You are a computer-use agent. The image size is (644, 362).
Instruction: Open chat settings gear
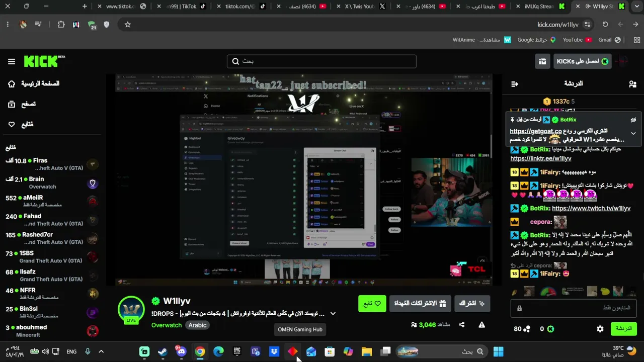pyautogui.click(x=600, y=329)
